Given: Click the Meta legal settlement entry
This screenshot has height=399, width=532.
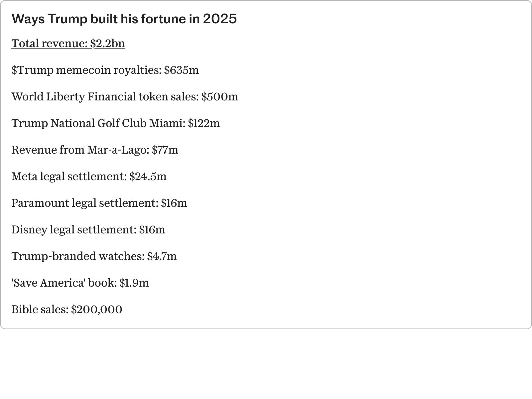Looking at the screenshot, I should click(89, 177).
